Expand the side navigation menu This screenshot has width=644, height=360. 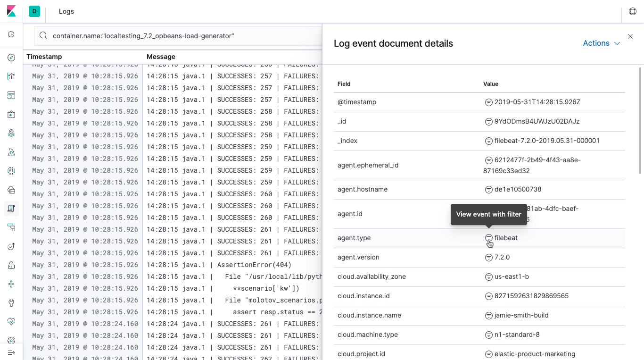tap(11, 353)
